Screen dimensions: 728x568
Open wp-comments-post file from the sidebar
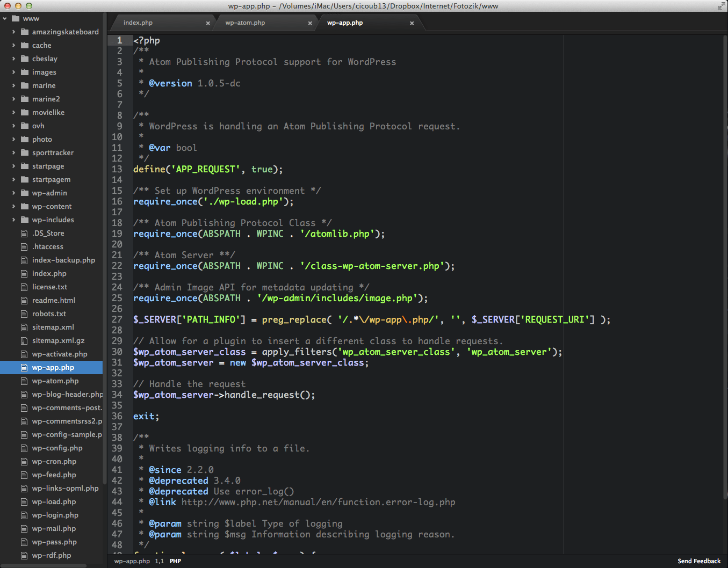point(67,407)
